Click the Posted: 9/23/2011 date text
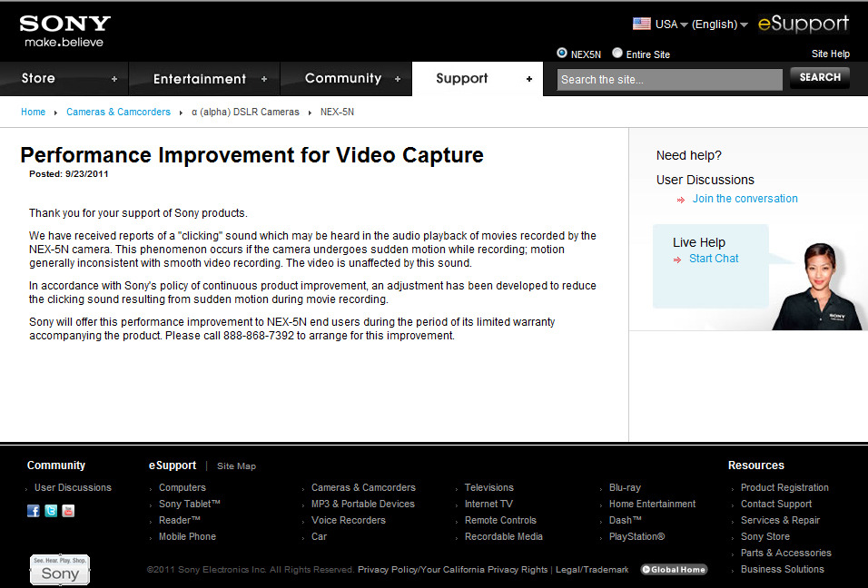The height and width of the screenshot is (588, 868). click(69, 174)
